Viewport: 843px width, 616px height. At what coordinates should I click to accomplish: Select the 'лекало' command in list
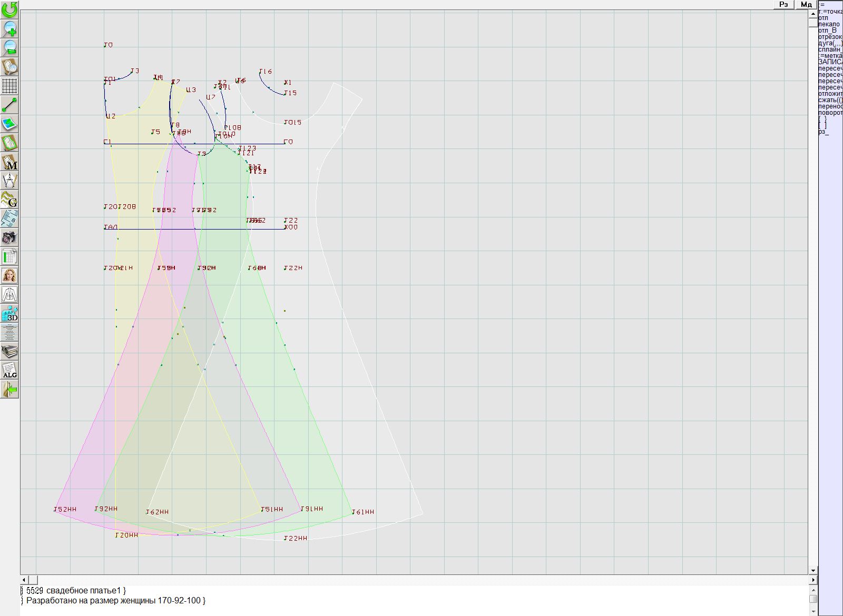pos(829,24)
